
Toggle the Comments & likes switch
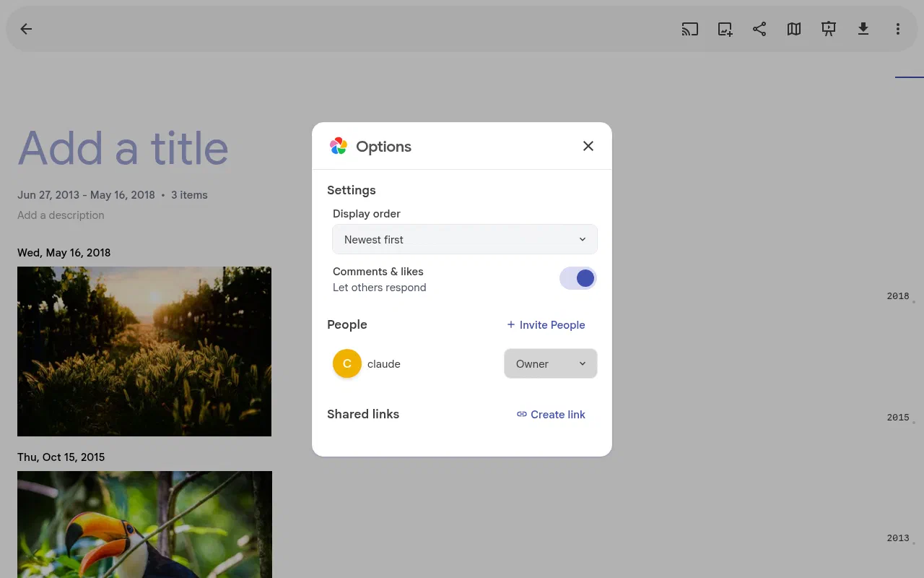[578, 278]
